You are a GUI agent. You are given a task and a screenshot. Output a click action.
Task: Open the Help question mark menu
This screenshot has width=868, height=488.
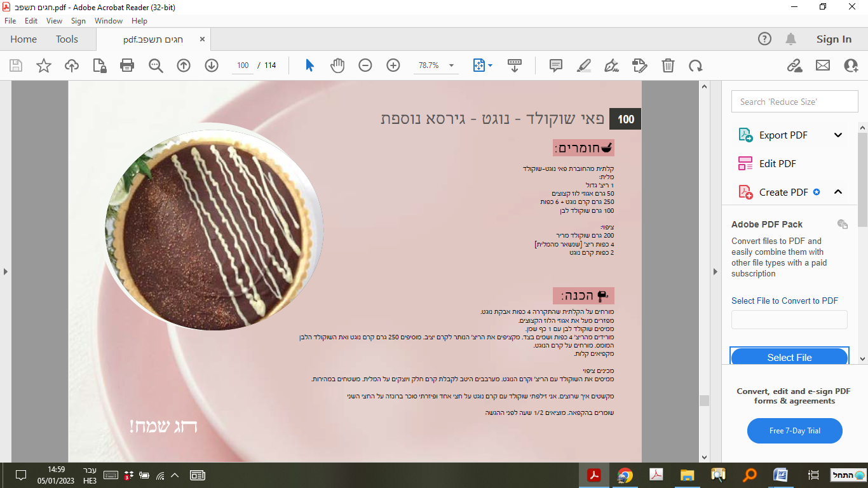tap(765, 39)
